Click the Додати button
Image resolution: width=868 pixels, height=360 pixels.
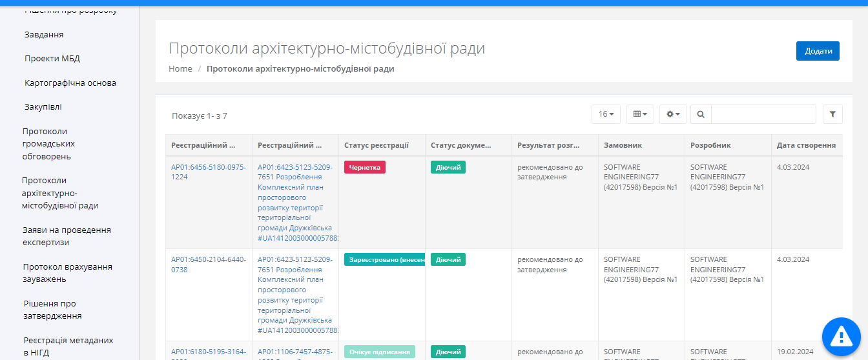(x=818, y=51)
